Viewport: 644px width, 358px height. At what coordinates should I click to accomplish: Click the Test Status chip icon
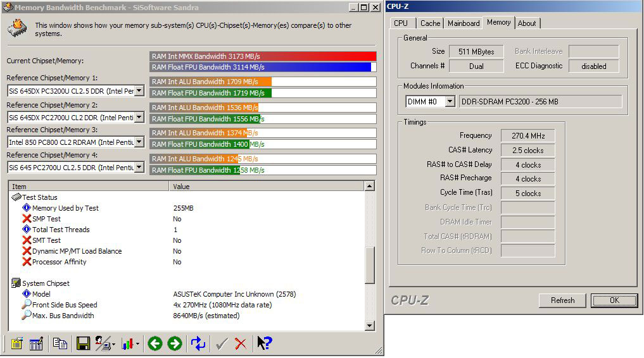16,197
